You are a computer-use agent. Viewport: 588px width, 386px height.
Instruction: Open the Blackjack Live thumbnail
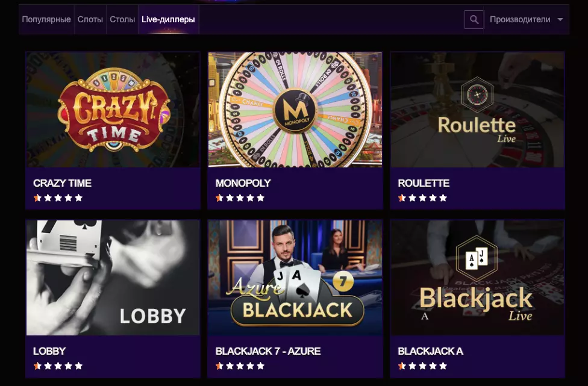(x=477, y=278)
